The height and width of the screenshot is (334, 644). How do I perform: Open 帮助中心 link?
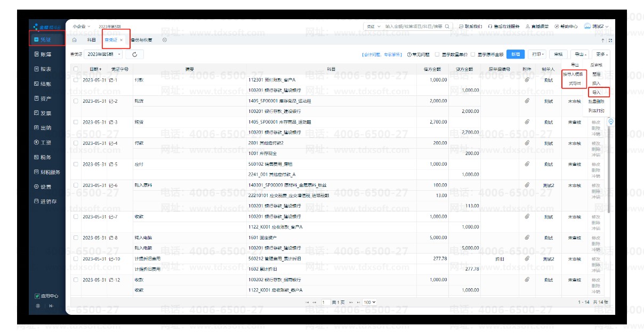click(566, 26)
